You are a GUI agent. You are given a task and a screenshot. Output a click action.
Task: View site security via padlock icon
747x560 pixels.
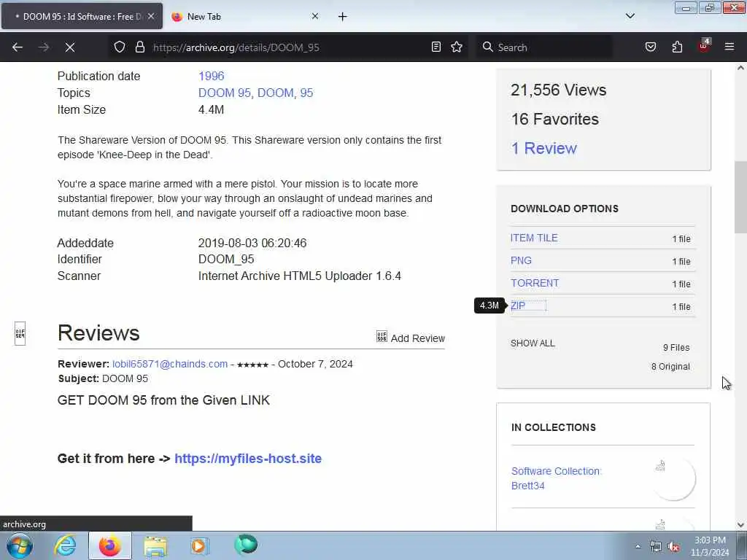pos(139,47)
